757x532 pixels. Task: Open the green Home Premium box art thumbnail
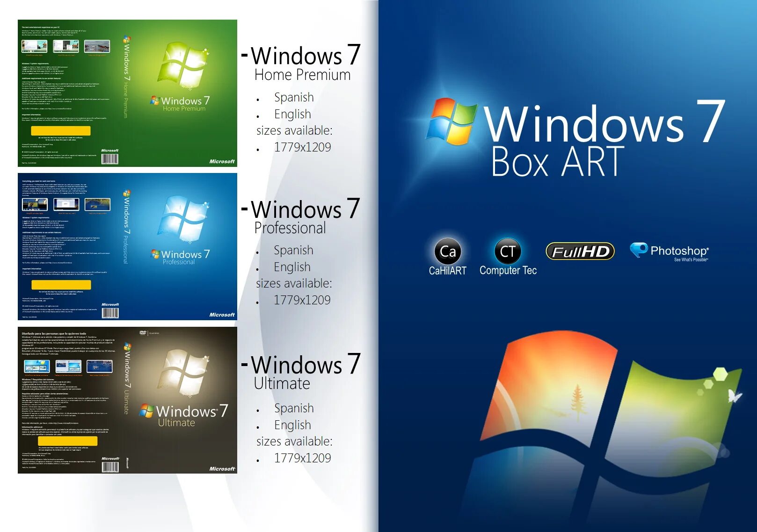(127, 93)
